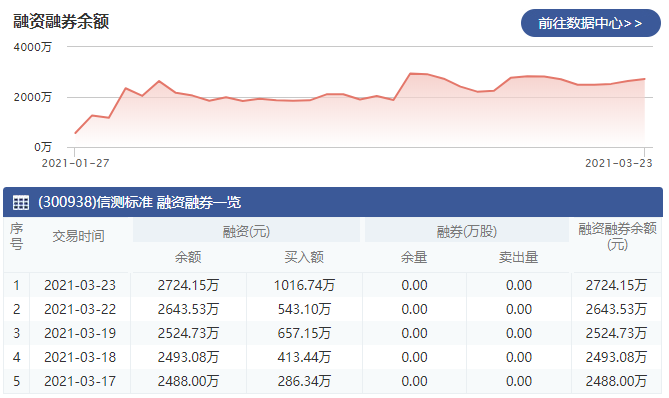Click the 序号 column header
669x398 pixels.
[17, 236]
